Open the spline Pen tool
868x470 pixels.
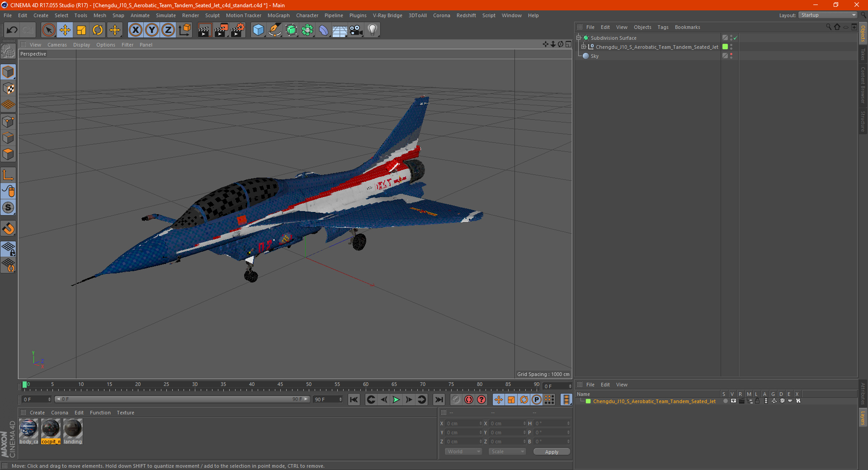click(274, 30)
